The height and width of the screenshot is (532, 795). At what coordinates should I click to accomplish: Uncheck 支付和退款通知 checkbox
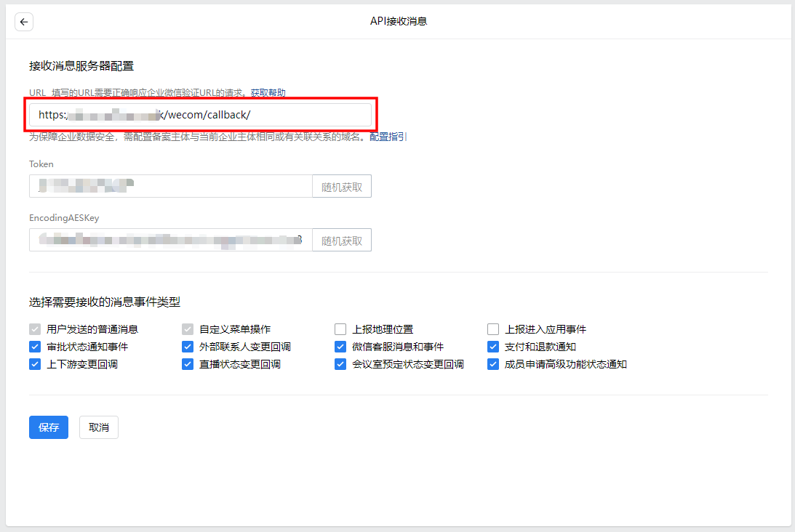[x=493, y=347]
